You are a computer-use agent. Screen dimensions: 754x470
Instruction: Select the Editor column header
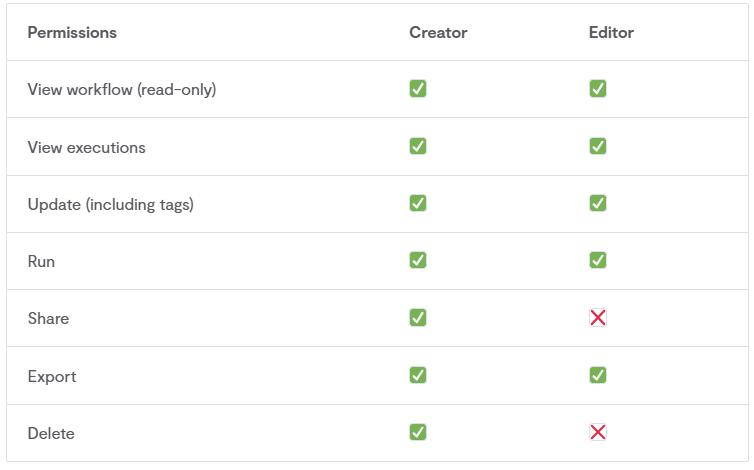click(x=611, y=32)
